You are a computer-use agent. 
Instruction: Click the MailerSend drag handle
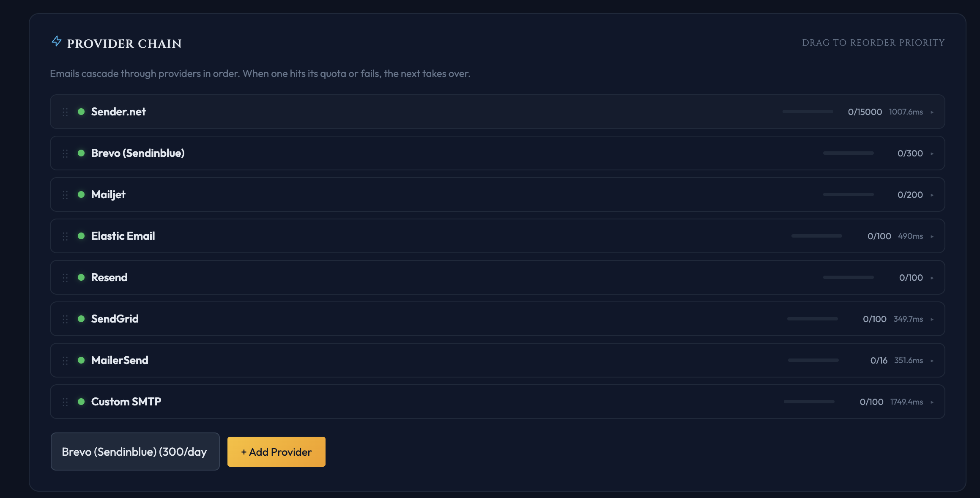[x=65, y=361]
